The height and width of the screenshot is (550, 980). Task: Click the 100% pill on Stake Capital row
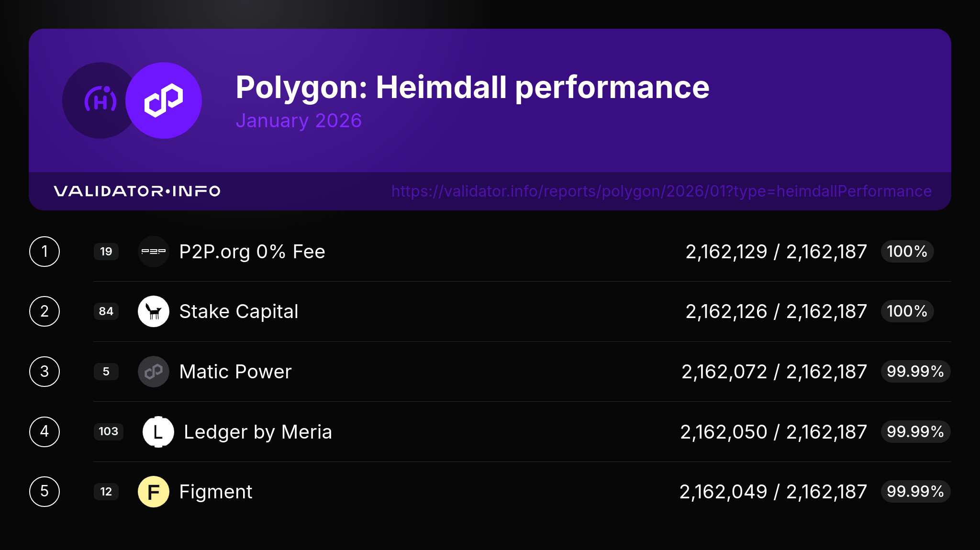tap(907, 311)
